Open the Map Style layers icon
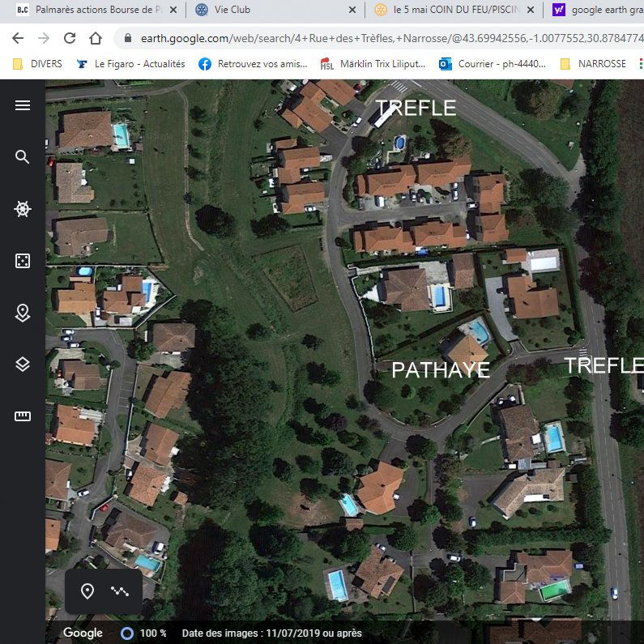This screenshot has width=644, height=644. click(23, 365)
